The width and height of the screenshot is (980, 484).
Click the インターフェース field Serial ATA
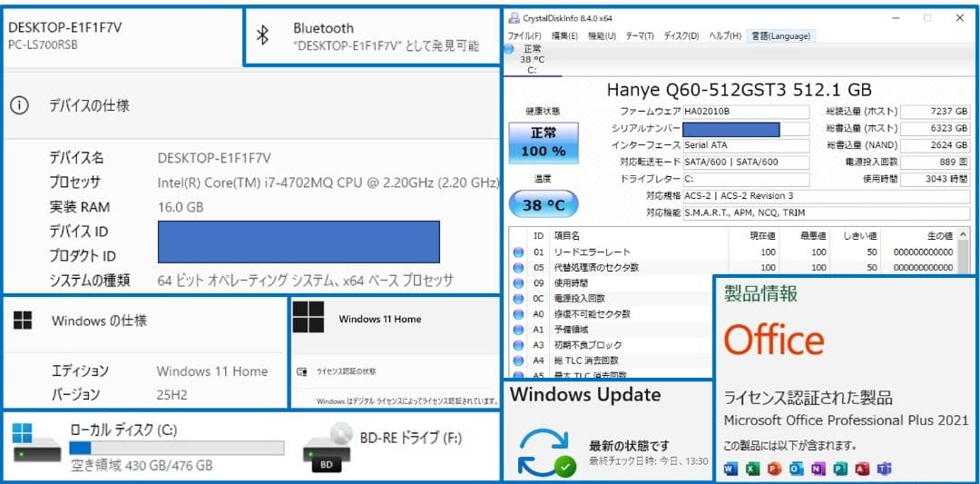746,145
